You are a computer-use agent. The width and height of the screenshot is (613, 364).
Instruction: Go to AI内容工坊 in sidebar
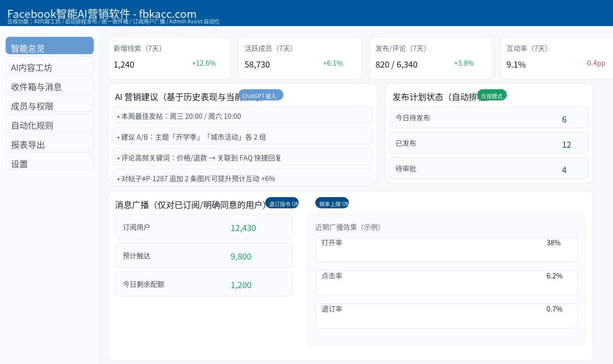[49, 67]
